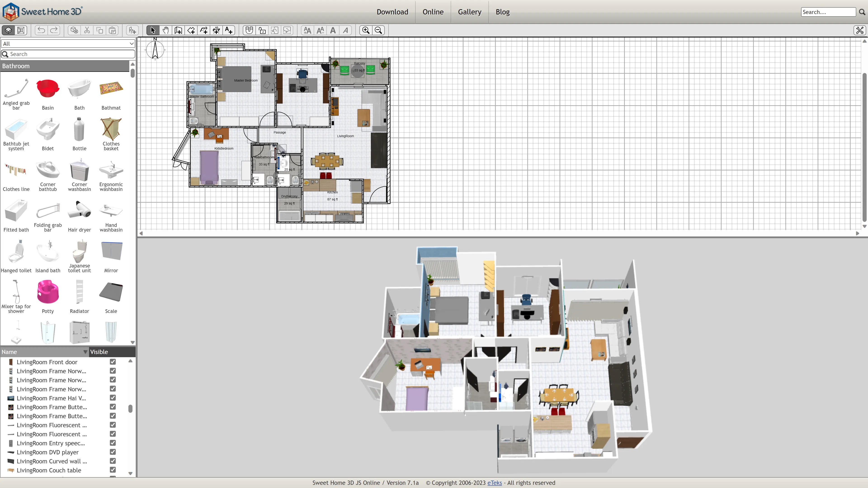Click plan vertical scroll down arrow

pyautogui.click(x=864, y=226)
